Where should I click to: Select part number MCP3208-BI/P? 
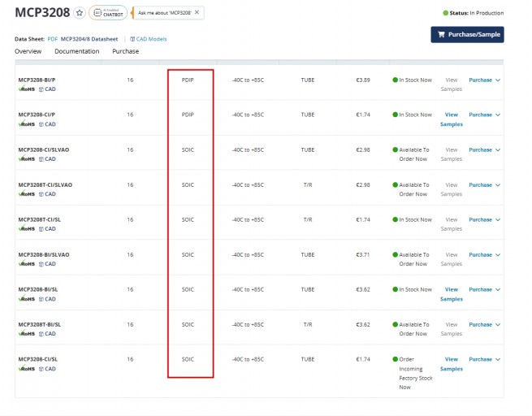tap(37, 80)
